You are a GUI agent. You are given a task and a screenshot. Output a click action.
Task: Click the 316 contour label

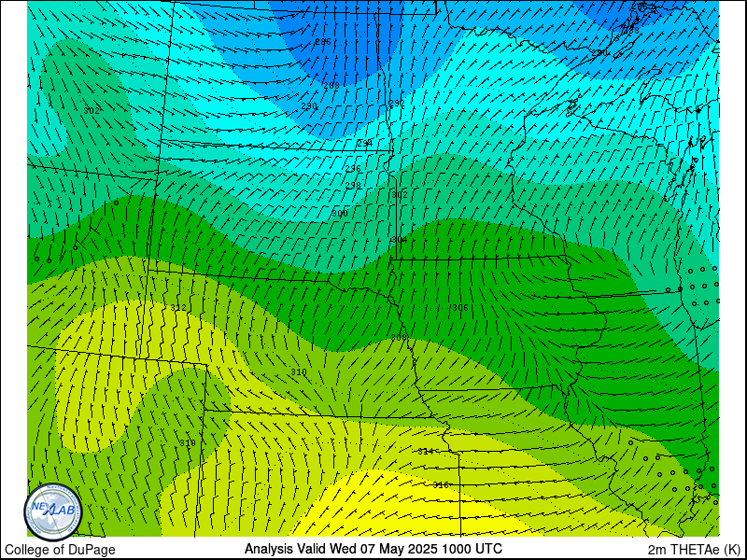(441, 484)
